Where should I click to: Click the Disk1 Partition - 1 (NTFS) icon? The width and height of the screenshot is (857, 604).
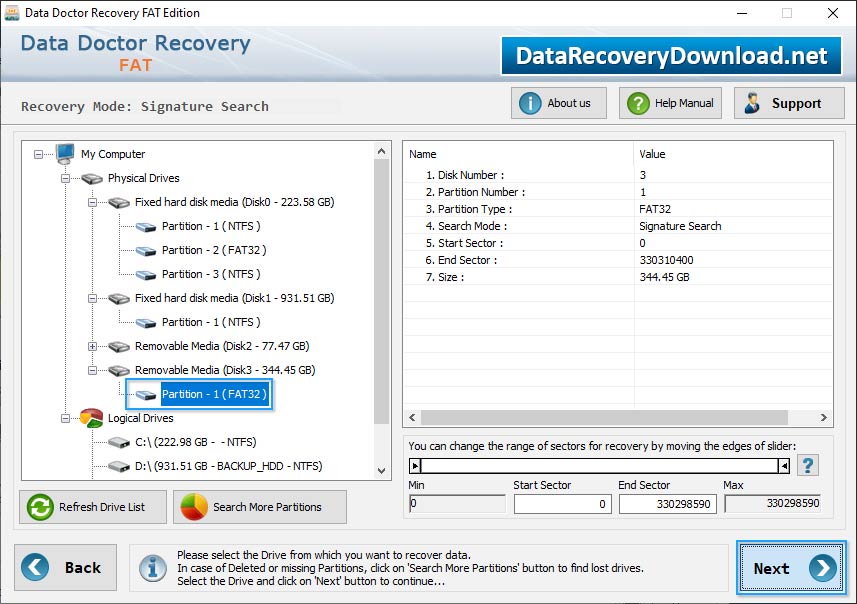[146, 323]
